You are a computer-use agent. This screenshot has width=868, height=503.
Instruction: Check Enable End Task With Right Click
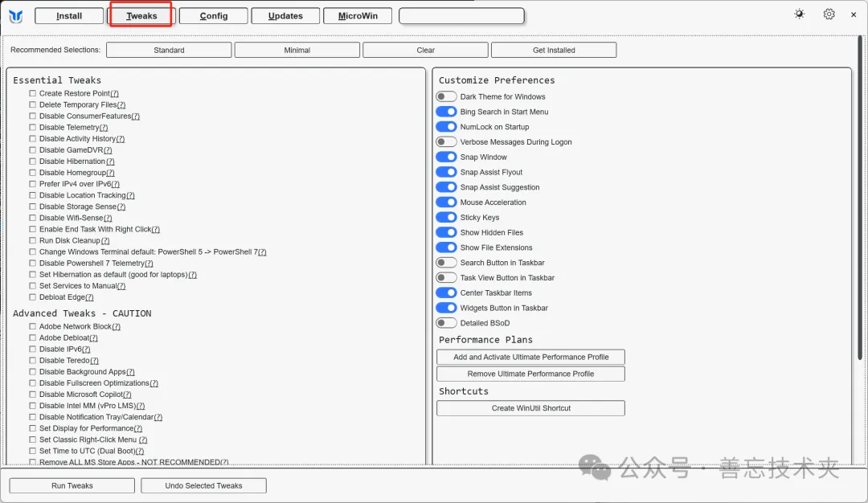pyautogui.click(x=33, y=229)
